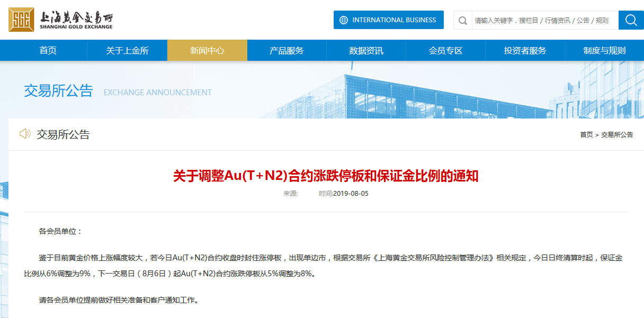This screenshot has width=644, height=318.
Task: Open the INTERNATIONAL BUSINESS page
Action: pyautogui.click(x=389, y=20)
